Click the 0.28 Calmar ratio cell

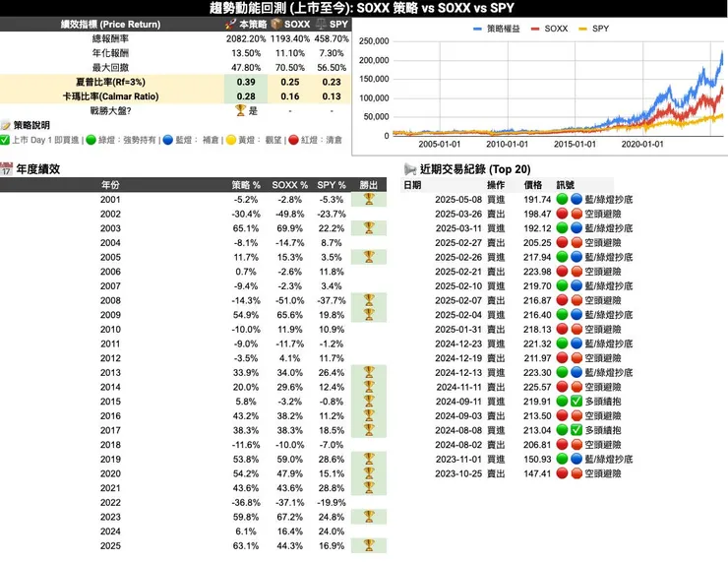point(246,96)
